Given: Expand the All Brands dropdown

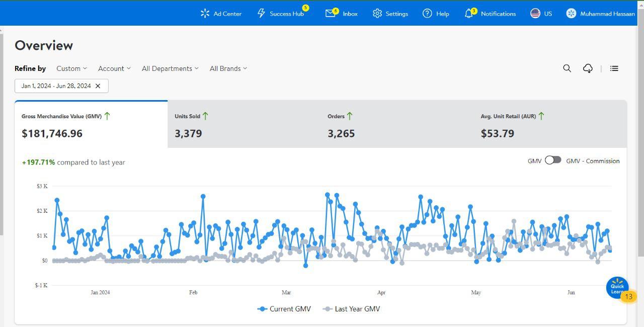Looking at the screenshot, I should (228, 68).
